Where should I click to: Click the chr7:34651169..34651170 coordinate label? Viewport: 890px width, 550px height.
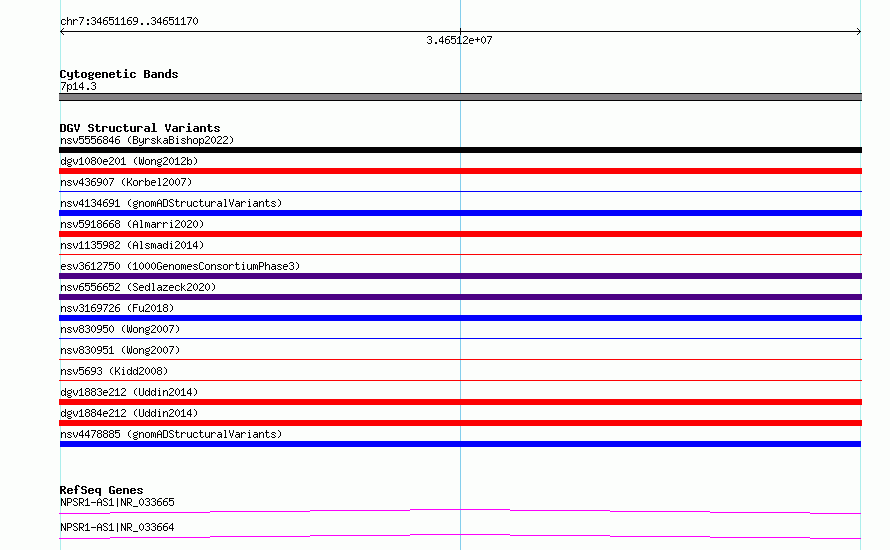tap(129, 21)
